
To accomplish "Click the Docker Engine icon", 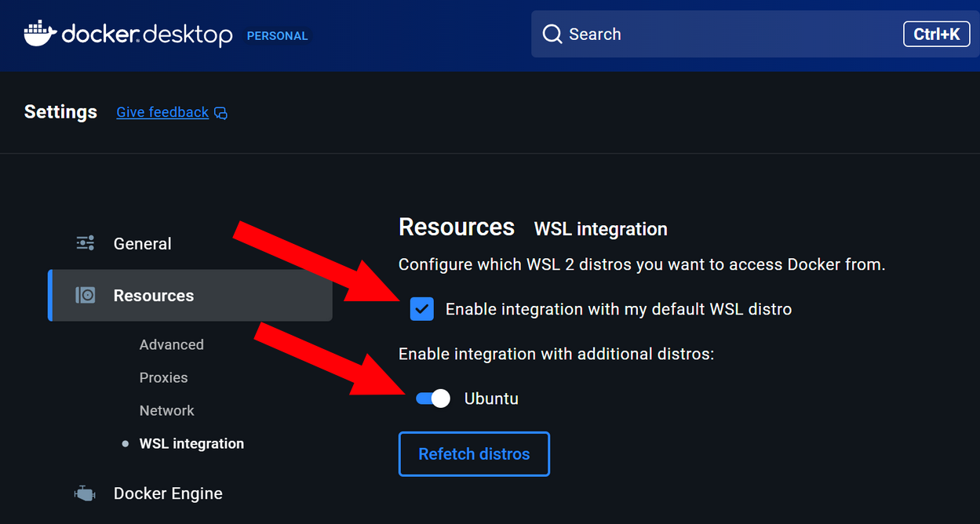I will click(x=85, y=493).
